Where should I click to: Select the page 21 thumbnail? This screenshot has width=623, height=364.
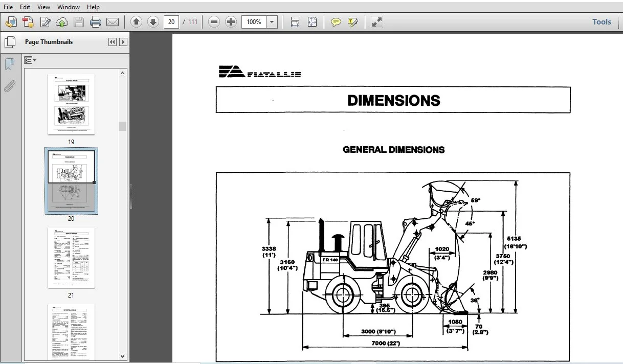tap(71, 258)
